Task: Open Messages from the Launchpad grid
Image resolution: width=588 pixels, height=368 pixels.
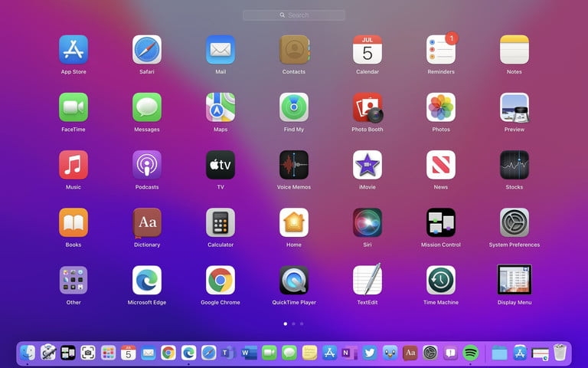Action: 147,107
